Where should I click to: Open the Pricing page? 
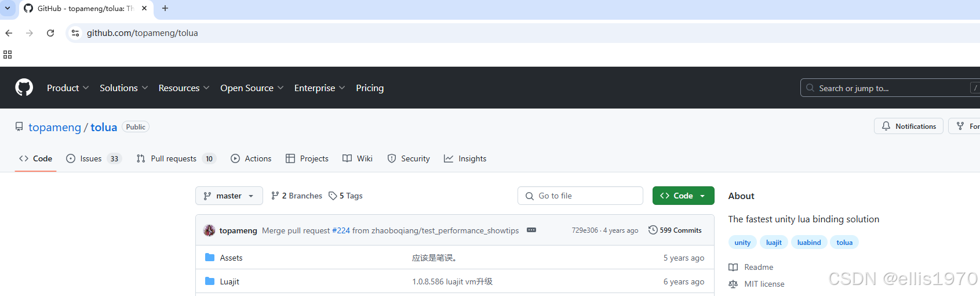pos(370,88)
